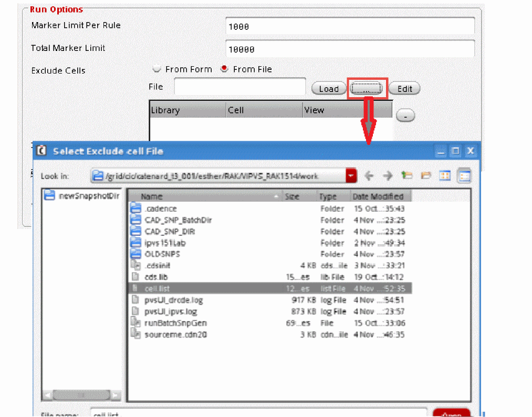Click the sidebar scrollbar left arrow
This screenshot has height=417, width=532.
48,395
